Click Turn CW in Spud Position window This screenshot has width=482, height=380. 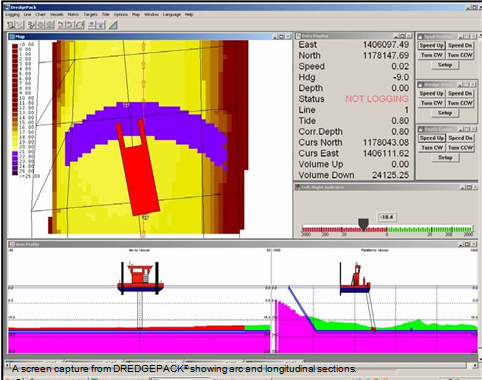pyautogui.click(x=431, y=55)
